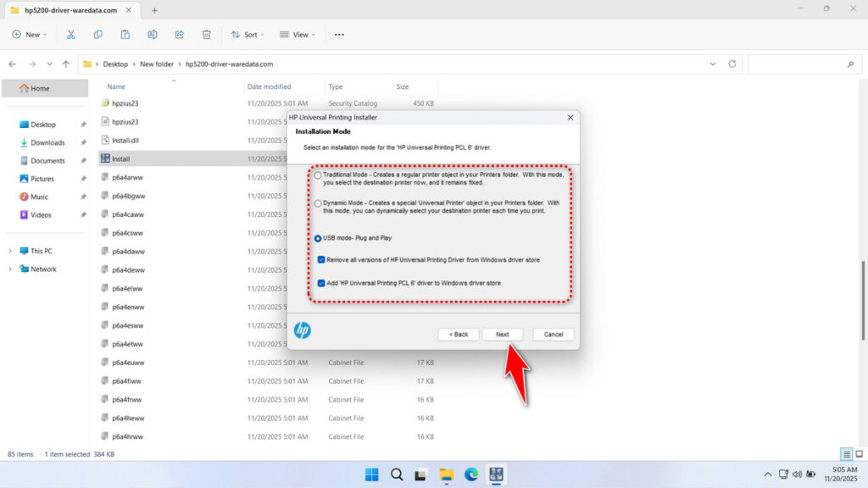This screenshot has height=488, width=868.
Task: Open the Sort dropdown
Action: point(247,34)
